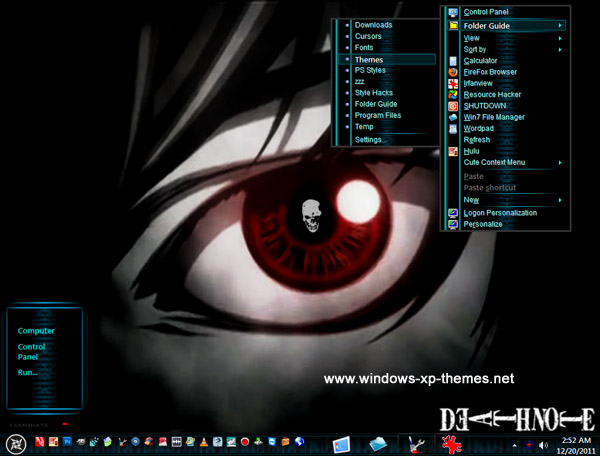Click Run... in the desktop side panel
The width and height of the screenshot is (600, 456).
(x=27, y=373)
